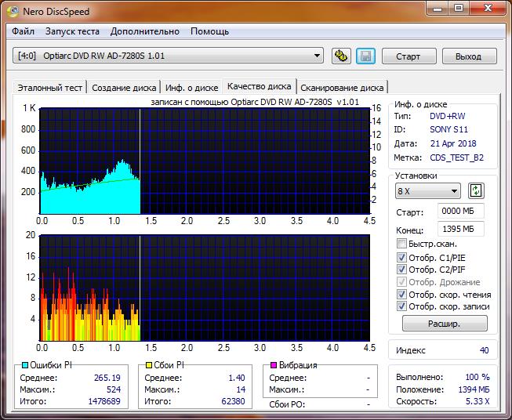The height and width of the screenshot is (420, 512).
Task: Enable the Быстр.скан. checkbox
Action: pyautogui.click(x=402, y=244)
